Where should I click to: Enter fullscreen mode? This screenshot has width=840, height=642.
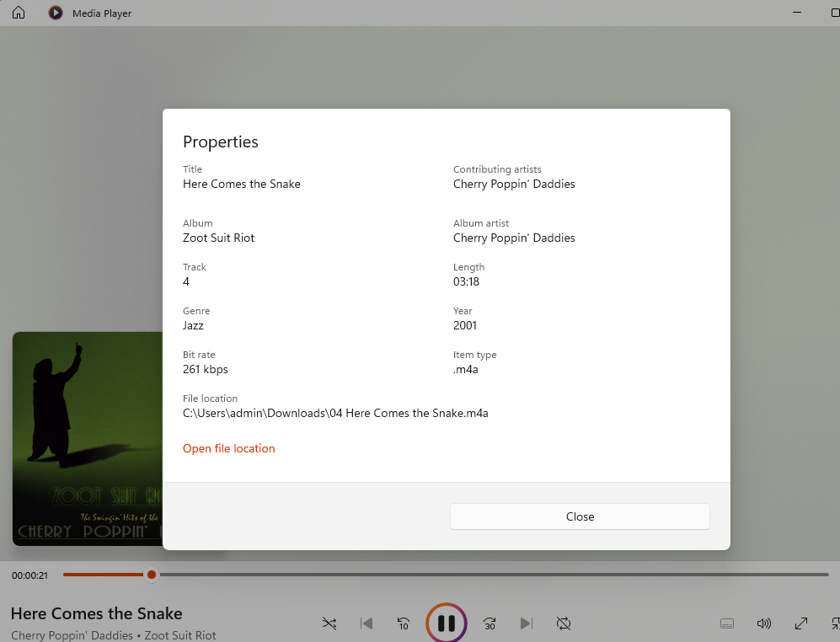pyautogui.click(x=800, y=623)
